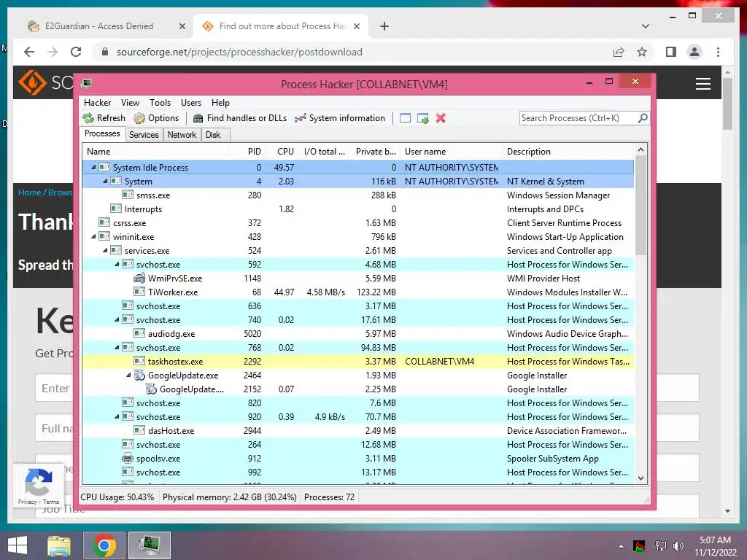Click the Chrome taskbar icon
The height and width of the screenshot is (560, 747).
(104, 545)
